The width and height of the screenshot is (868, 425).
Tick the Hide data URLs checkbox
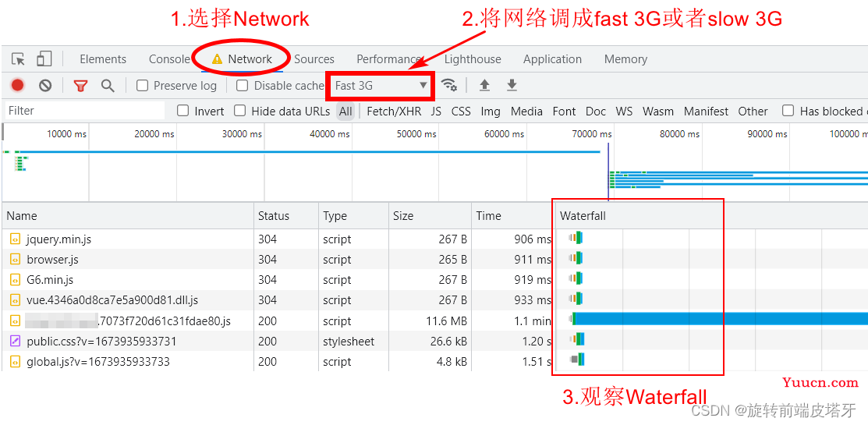239,111
